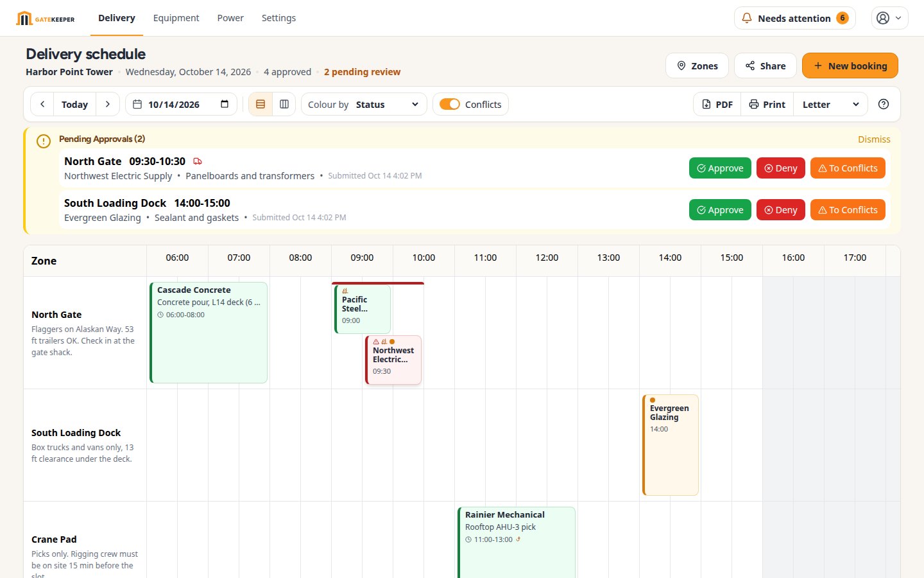
Task: Click the GateKeeper logo
Action: click(x=46, y=19)
